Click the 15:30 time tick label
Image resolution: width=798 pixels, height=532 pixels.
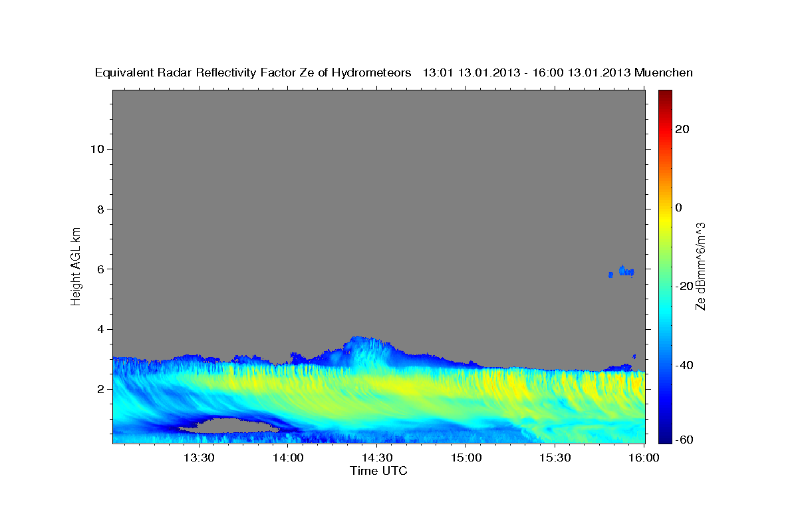click(x=555, y=458)
